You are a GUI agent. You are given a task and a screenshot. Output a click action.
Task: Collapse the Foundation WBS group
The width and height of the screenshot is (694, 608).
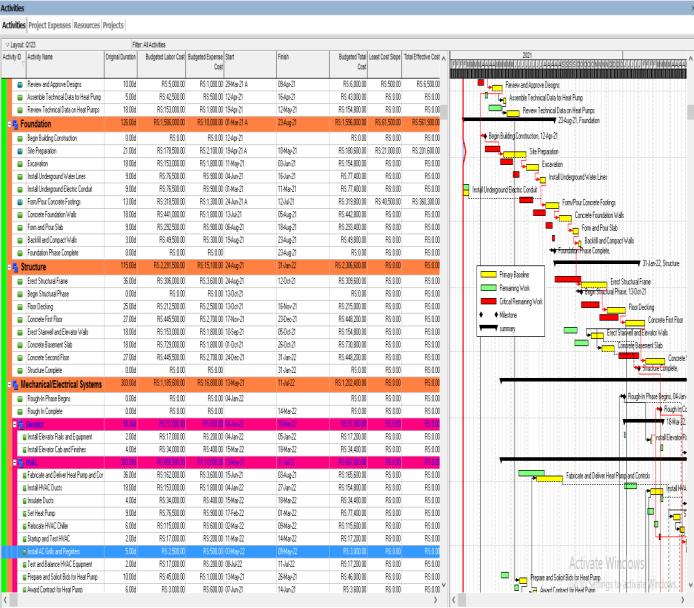10,124
